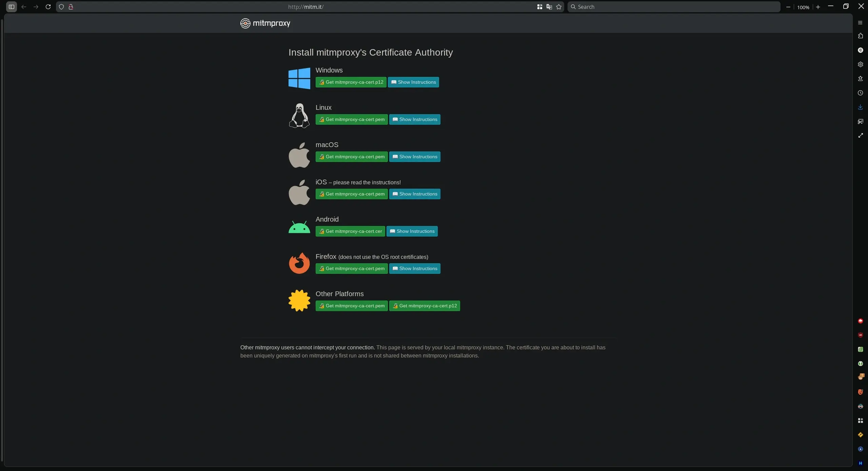Download Windows mitmproxy-ca-cert.p12
This screenshot has height=471, width=868.
[351, 82]
